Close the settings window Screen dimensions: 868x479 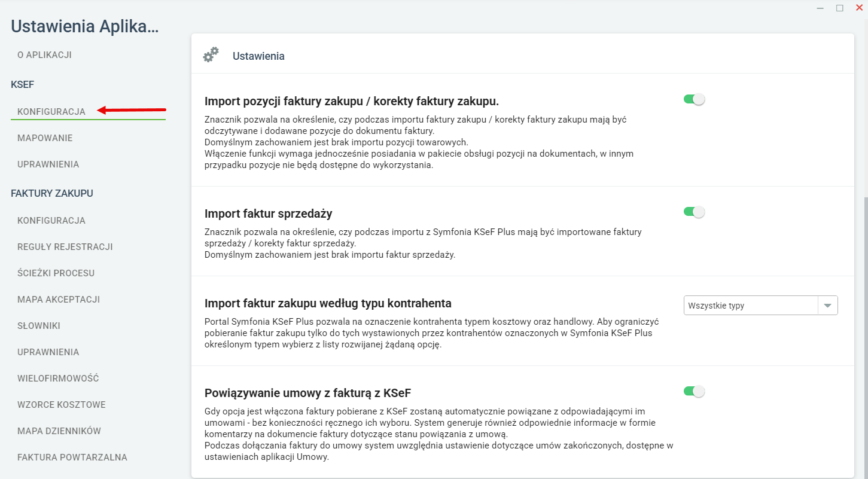pos(859,8)
